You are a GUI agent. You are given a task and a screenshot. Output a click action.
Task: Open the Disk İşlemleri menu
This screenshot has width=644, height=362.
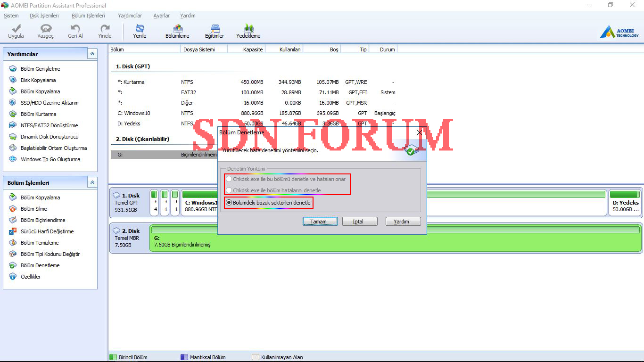point(44,16)
